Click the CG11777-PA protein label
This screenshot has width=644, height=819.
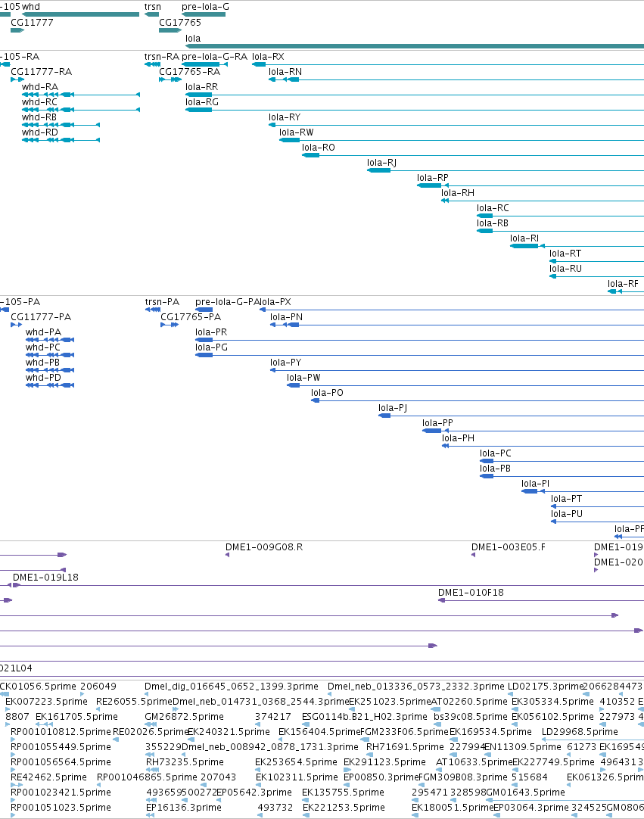click(41, 317)
